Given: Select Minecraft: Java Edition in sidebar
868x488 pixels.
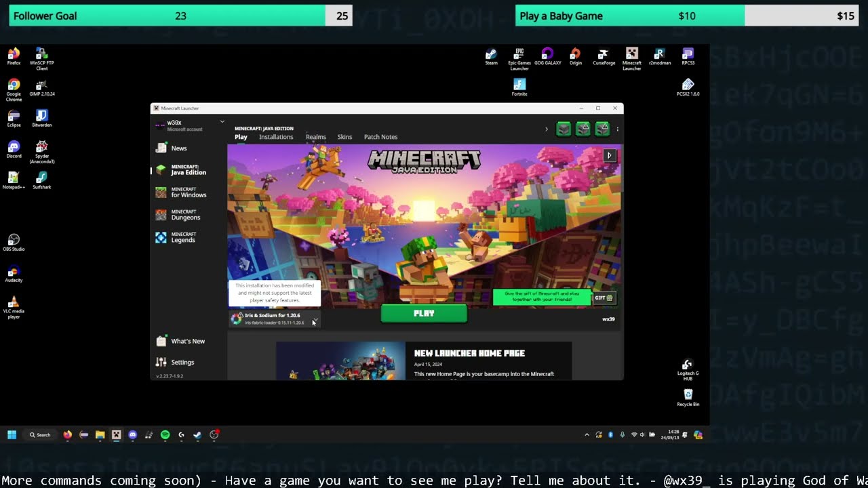Looking at the screenshot, I should pos(181,170).
